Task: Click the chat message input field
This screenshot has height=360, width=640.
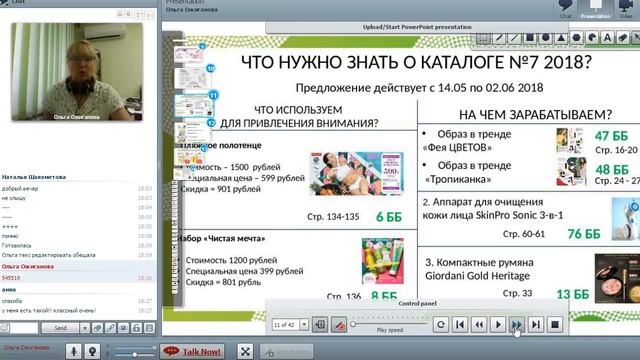Action: tap(24, 328)
